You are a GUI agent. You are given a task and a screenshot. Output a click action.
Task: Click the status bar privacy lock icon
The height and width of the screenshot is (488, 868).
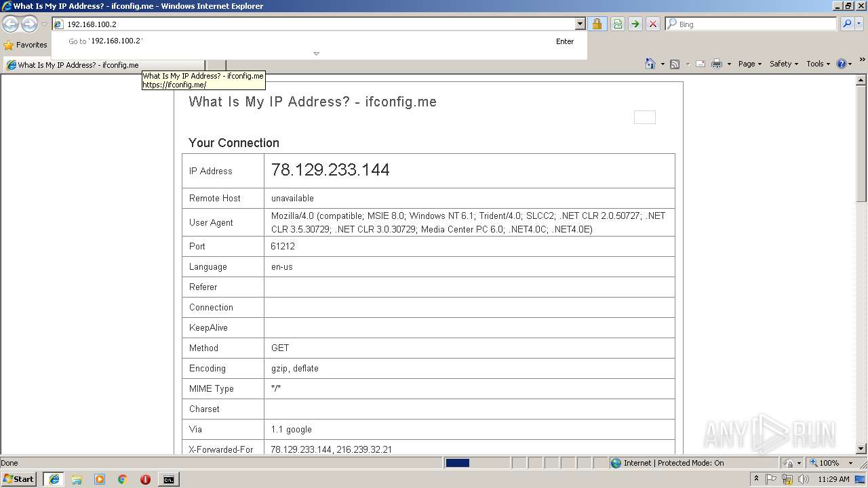pyautogui.click(x=789, y=463)
